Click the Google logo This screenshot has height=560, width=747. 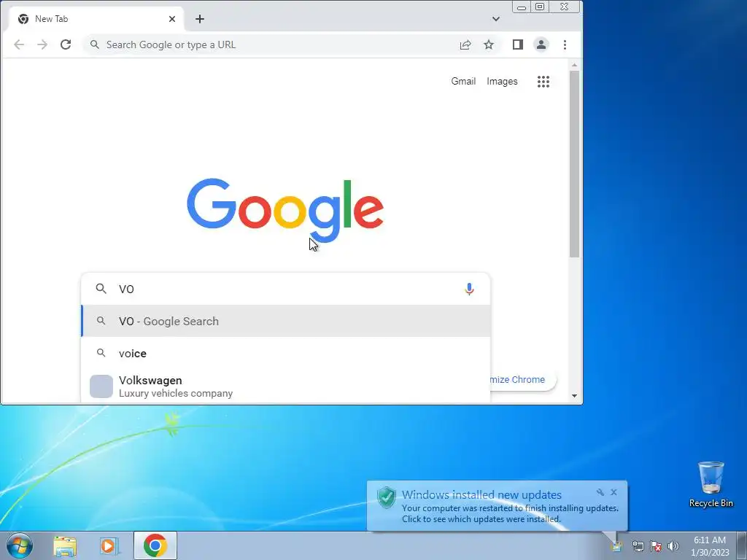(285, 210)
